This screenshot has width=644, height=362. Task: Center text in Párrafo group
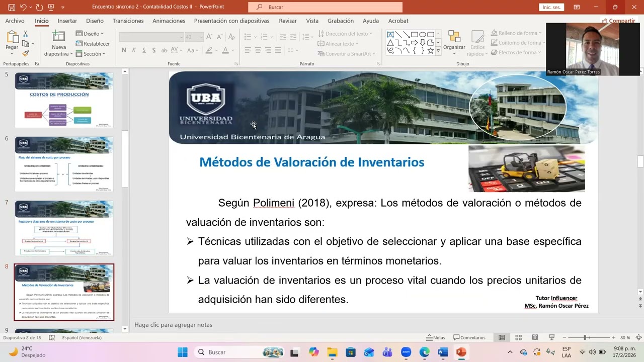coord(258,50)
